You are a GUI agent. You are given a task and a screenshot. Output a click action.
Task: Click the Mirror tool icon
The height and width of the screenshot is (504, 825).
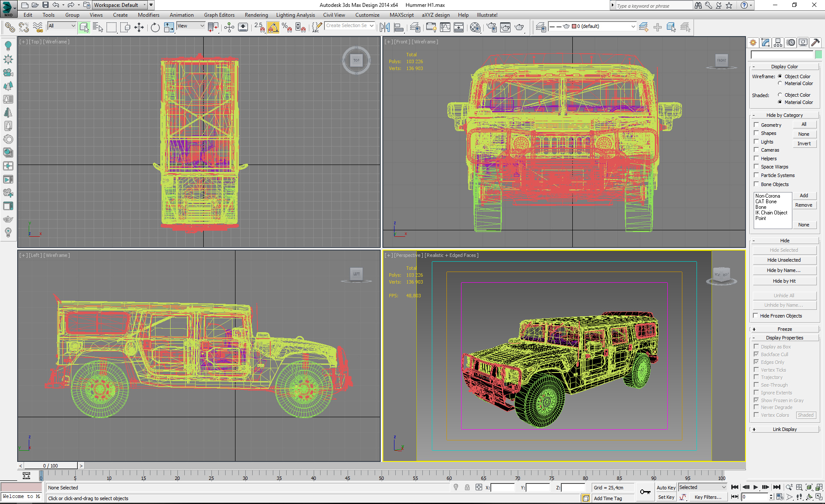tap(385, 27)
